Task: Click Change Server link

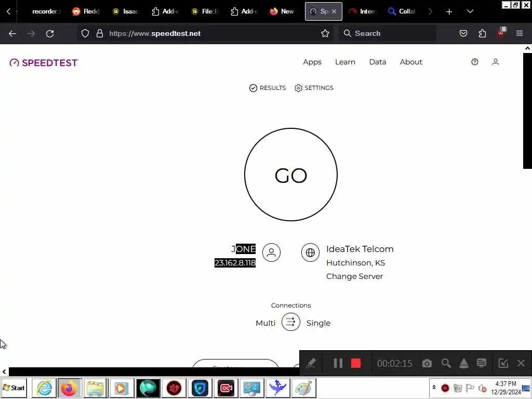Action: click(x=354, y=276)
